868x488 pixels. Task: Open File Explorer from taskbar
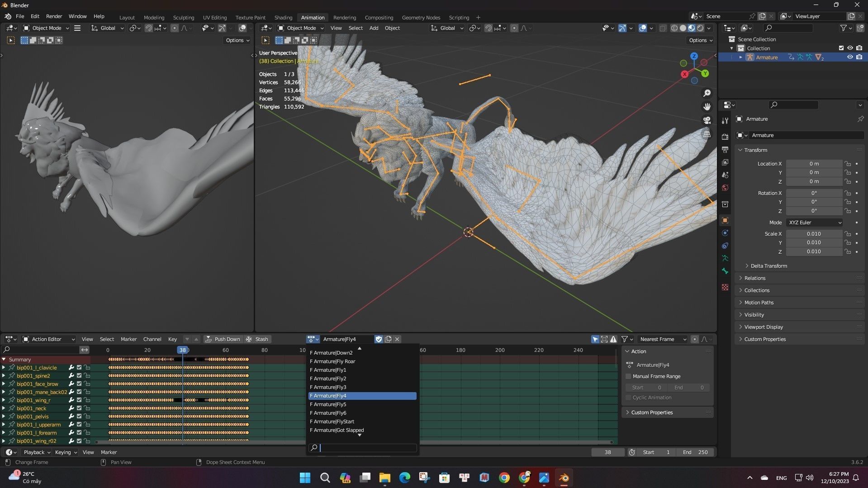click(384, 478)
